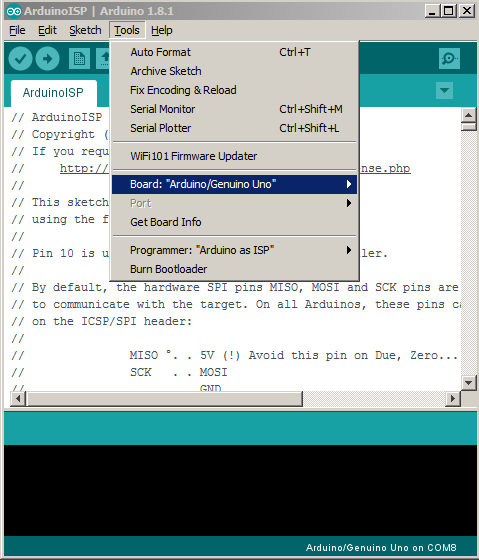This screenshot has height=560, width=479.
Task: Click the vertical scrollbar up arrow
Action: click(x=468, y=115)
